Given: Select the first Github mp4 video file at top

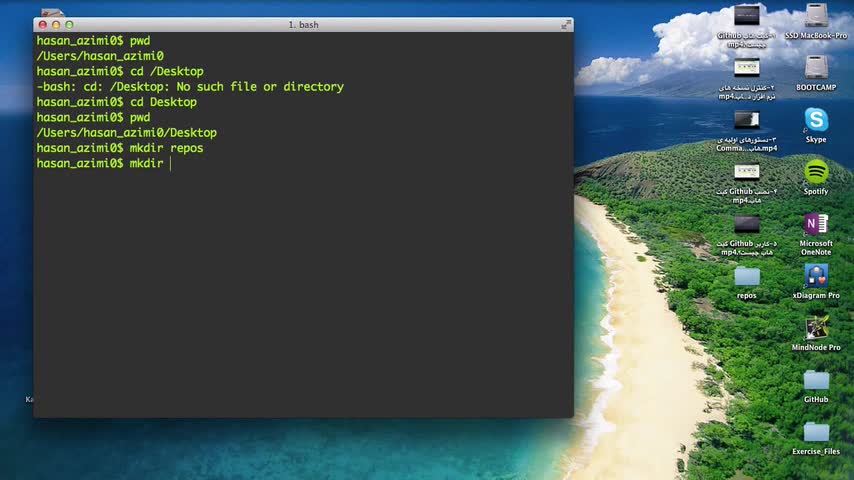Looking at the screenshot, I should coord(747,16).
